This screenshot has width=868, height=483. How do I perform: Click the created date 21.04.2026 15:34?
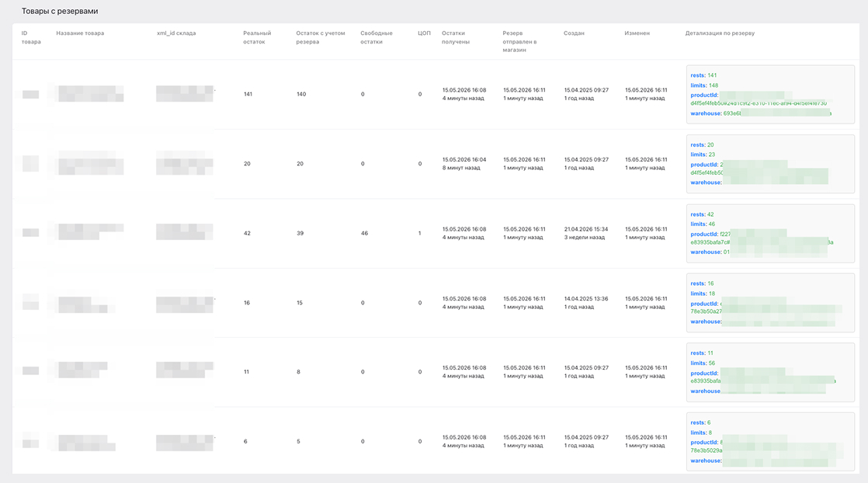tap(585, 229)
